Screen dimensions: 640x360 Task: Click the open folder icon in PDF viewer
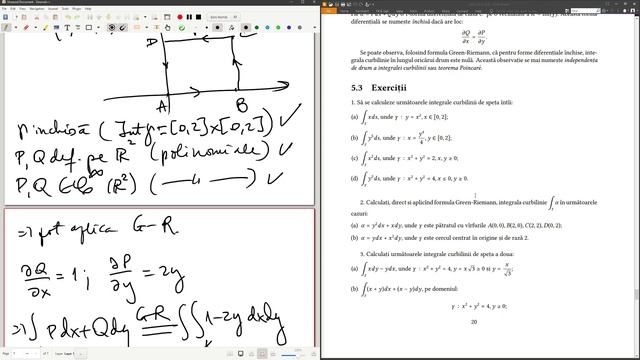coord(331,4)
